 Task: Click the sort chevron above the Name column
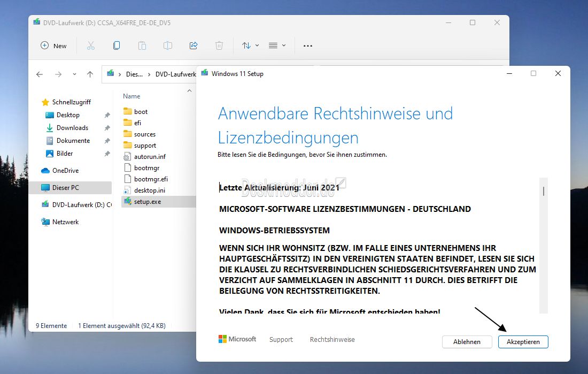pos(189,91)
